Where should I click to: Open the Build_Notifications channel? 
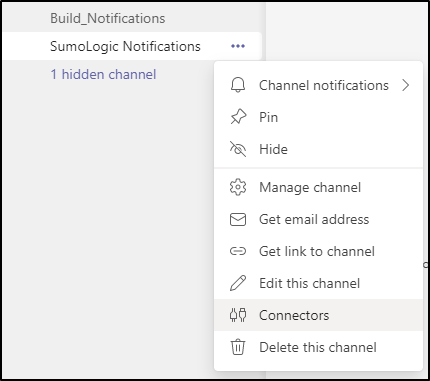point(108,18)
